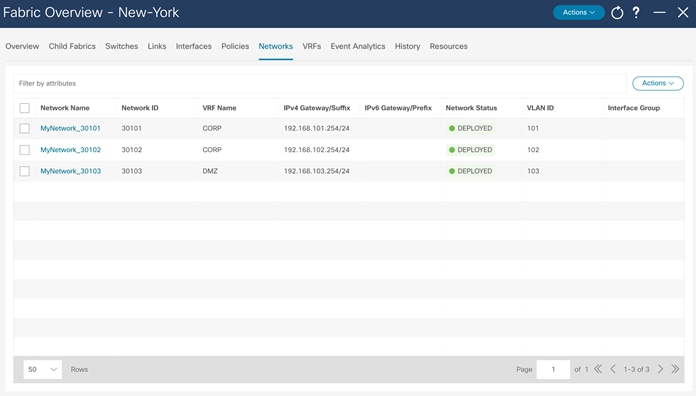
Task: Click Network ID 30102 cell
Action: point(132,150)
